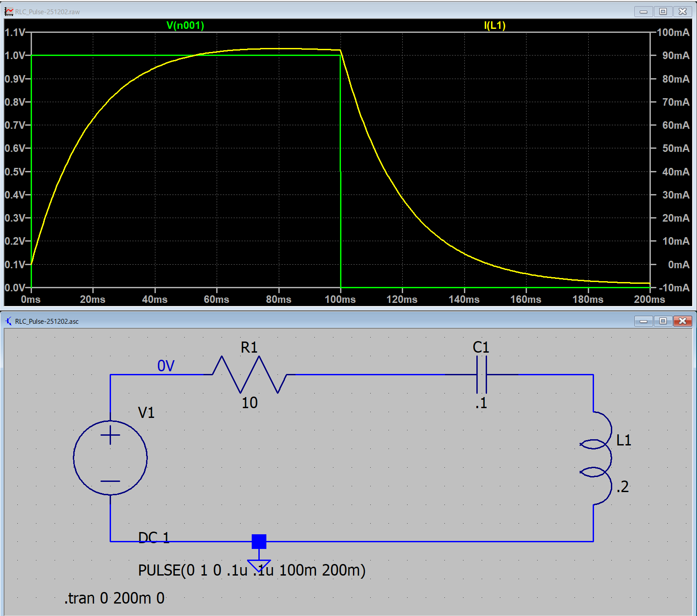
Task: Click the ground symbol triangle
Action: [x=259, y=565]
